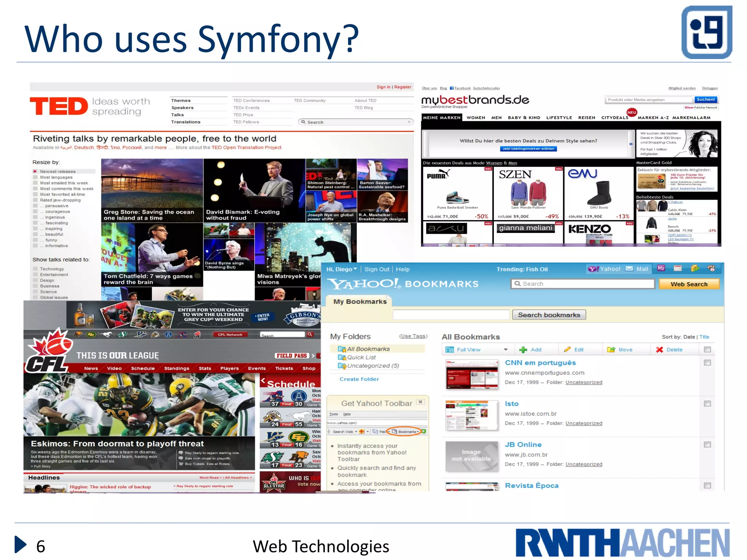Click the Web Search button
This screenshot has height=560, width=747.
[689, 284]
